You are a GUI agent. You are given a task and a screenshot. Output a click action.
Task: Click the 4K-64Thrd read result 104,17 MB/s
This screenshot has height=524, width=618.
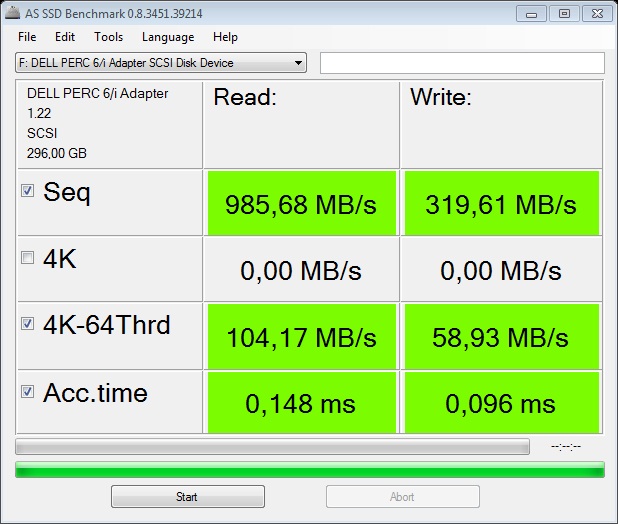302,336
